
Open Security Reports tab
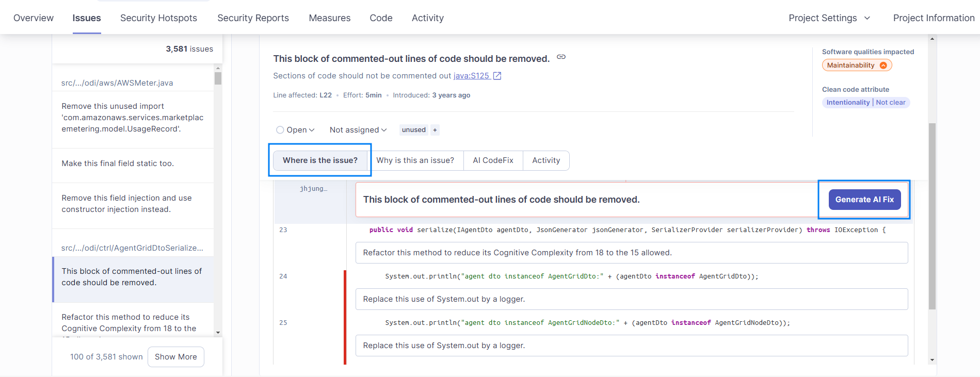pos(253,18)
